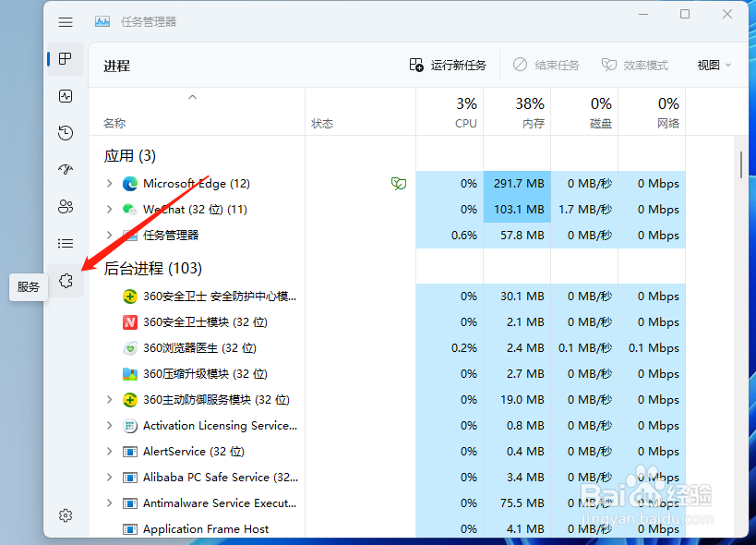Expand the AlertService (32 位) row

110,452
